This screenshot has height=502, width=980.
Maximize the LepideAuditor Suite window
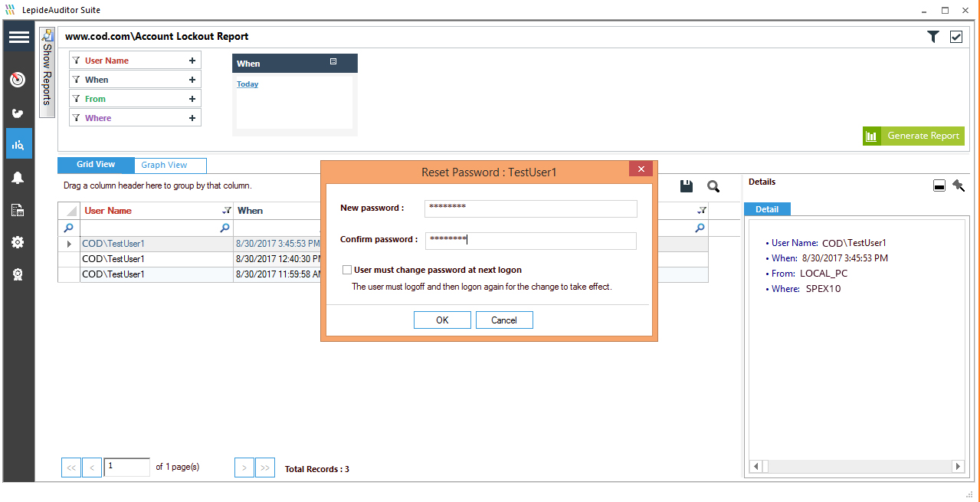coord(945,10)
